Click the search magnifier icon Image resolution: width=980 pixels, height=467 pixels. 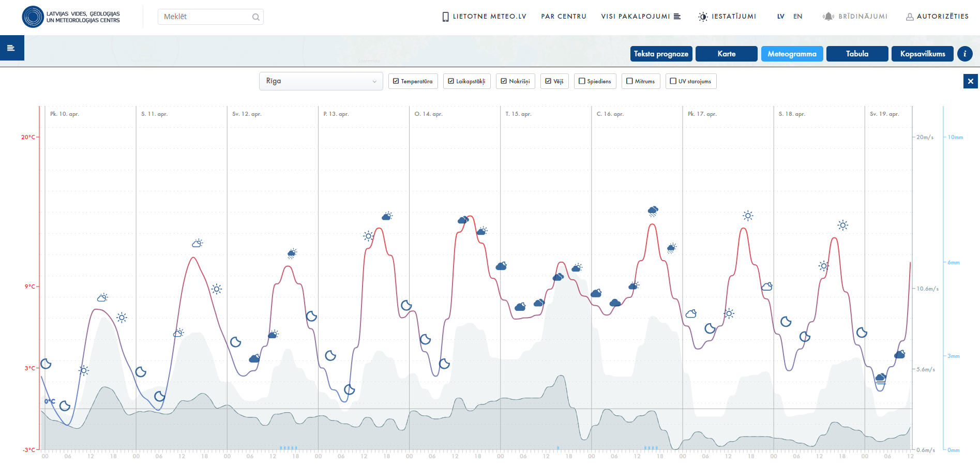[x=255, y=17]
